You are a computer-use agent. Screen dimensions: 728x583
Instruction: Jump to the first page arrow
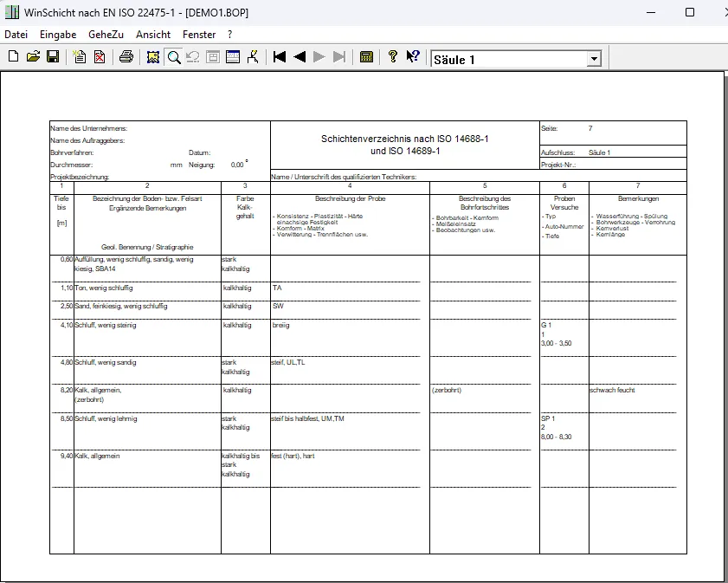pyautogui.click(x=280, y=56)
